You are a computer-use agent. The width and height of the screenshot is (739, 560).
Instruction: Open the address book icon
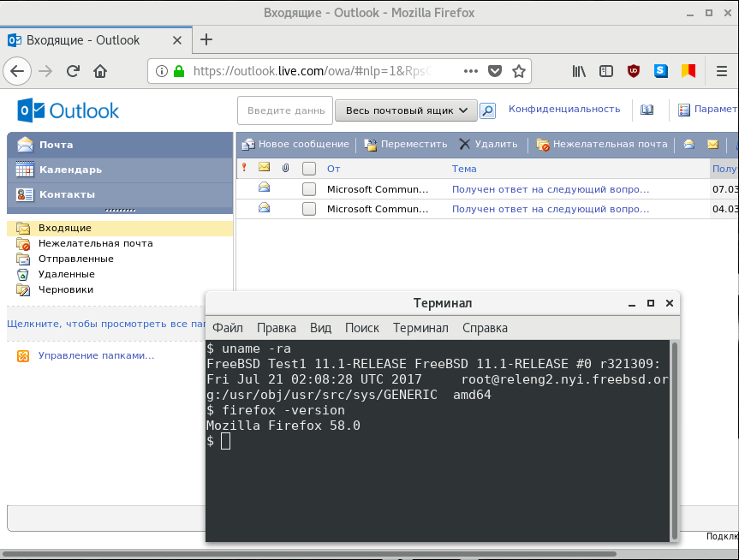pyautogui.click(x=647, y=110)
